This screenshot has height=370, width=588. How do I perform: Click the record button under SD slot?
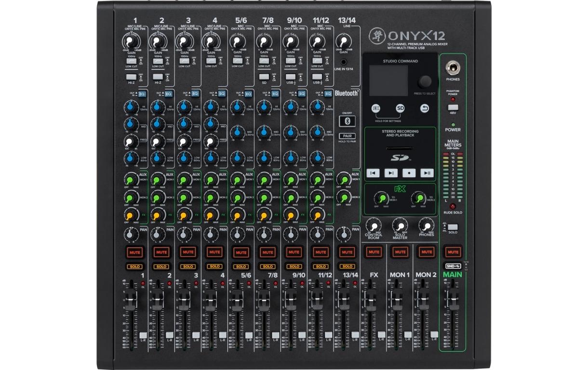point(409,172)
